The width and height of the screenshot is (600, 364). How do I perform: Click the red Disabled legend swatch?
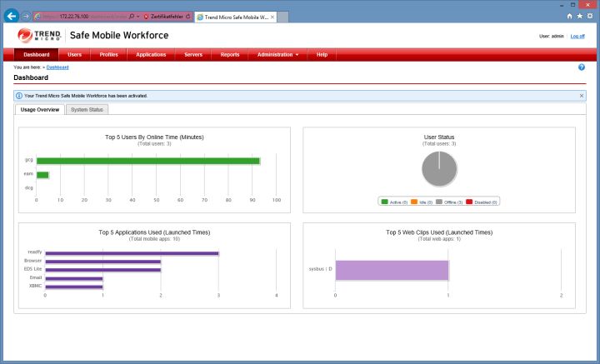pyautogui.click(x=469, y=202)
